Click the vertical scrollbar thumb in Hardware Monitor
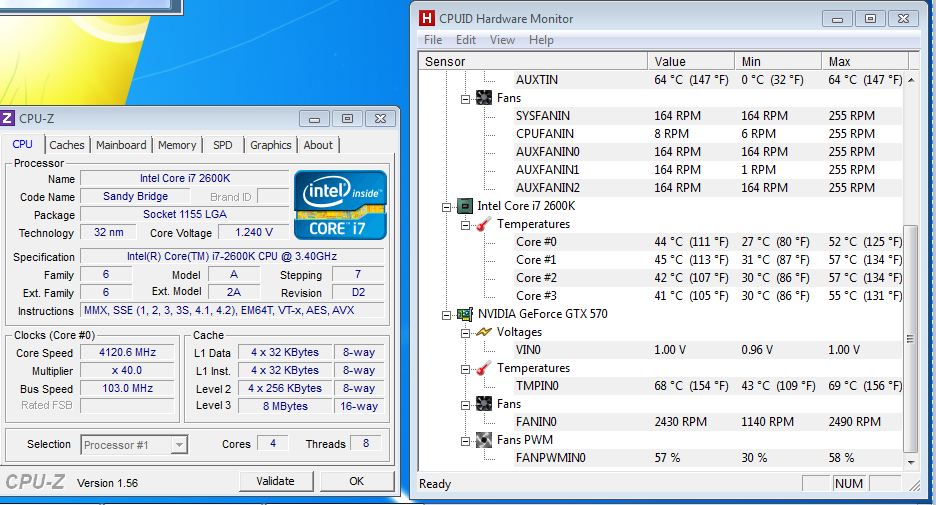936x505 pixels. pyautogui.click(x=911, y=339)
